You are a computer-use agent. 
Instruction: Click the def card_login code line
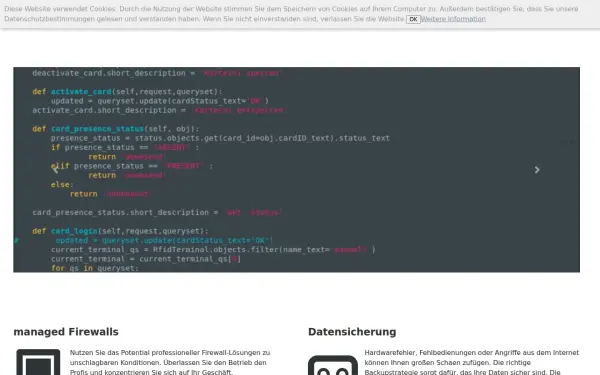(120, 231)
